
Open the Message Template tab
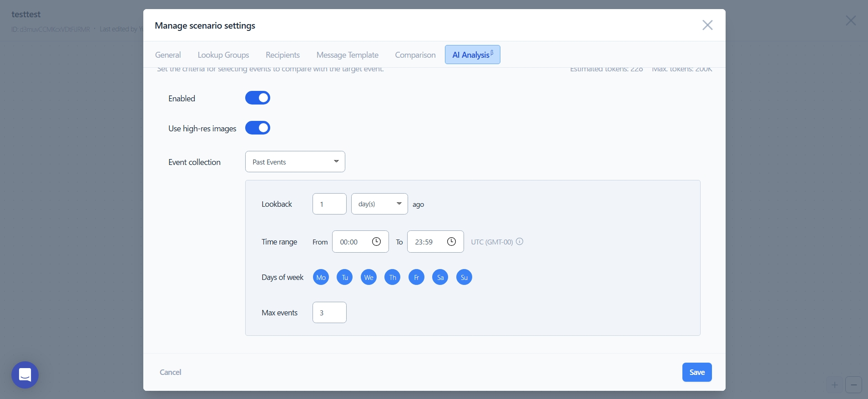pyautogui.click(x=347, y=55)
